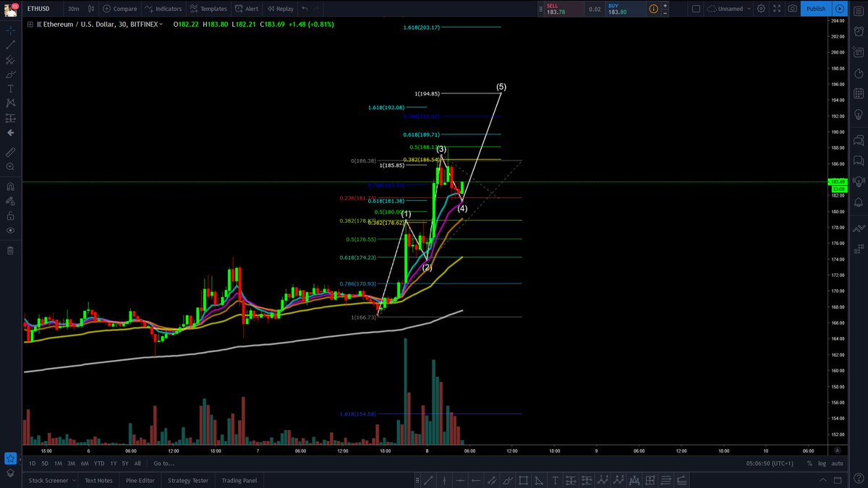Image resolution: width=868 pixels, height=488 pixels.
Task: Open the prediction and measurement tools
Action: (10, 118)
